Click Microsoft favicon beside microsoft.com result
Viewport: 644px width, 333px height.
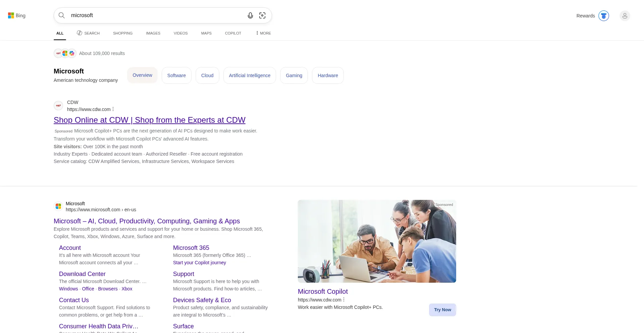(58, 206)
